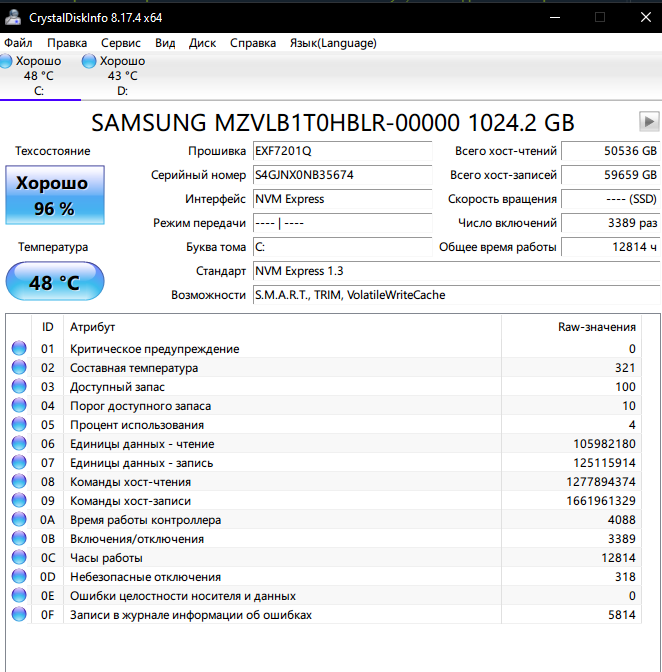Click status orb for Часы работы
Image resolution: width=662 pixels, height=672 pixels.
click(x=19, y=557)
